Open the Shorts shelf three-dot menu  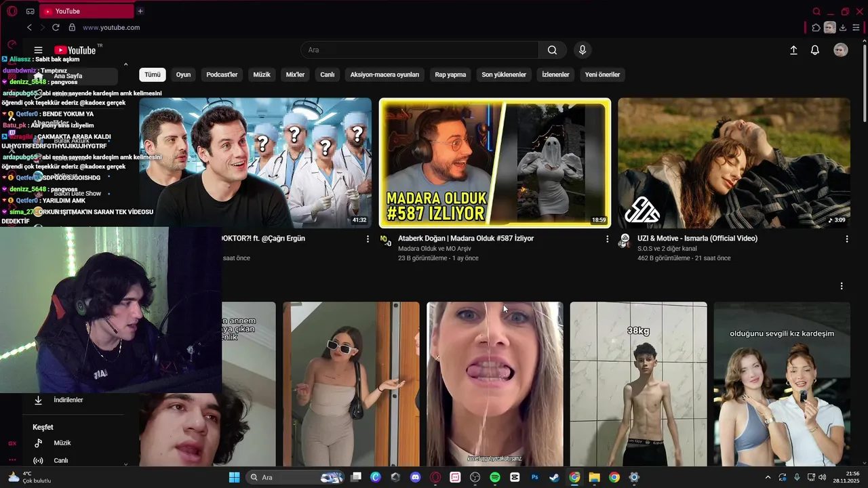pos(842,286)
